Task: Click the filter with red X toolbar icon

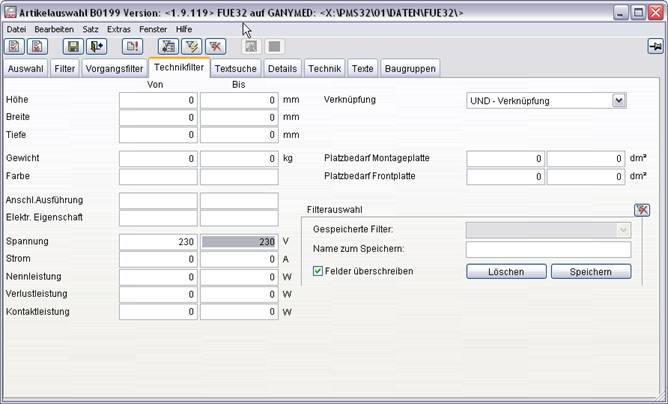Action: [215, 47]
